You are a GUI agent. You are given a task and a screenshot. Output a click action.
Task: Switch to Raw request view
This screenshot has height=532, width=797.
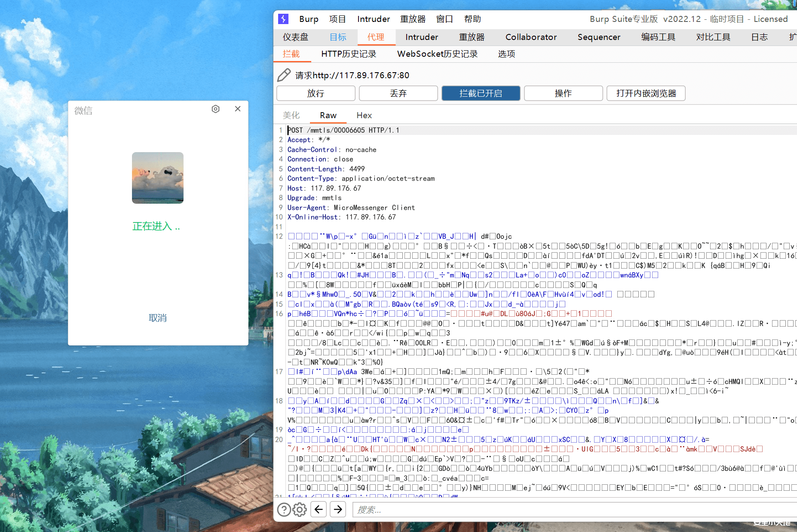coord(328,115)
